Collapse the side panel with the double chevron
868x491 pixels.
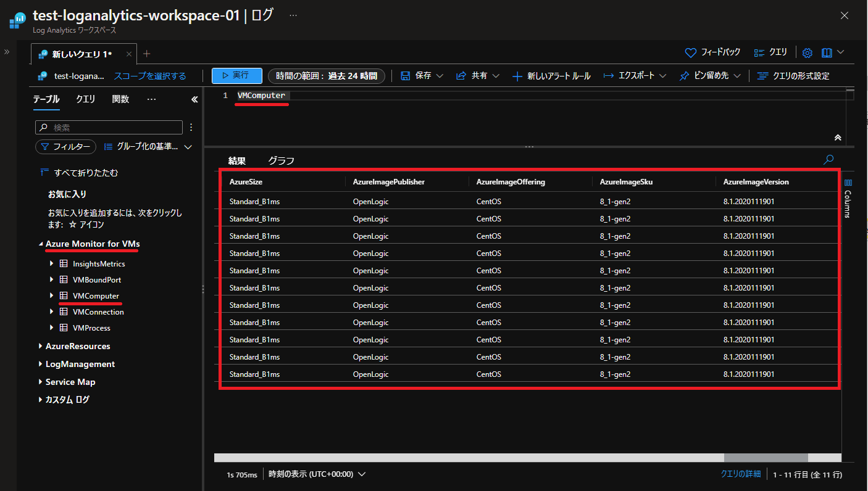(x=194, y=99)
